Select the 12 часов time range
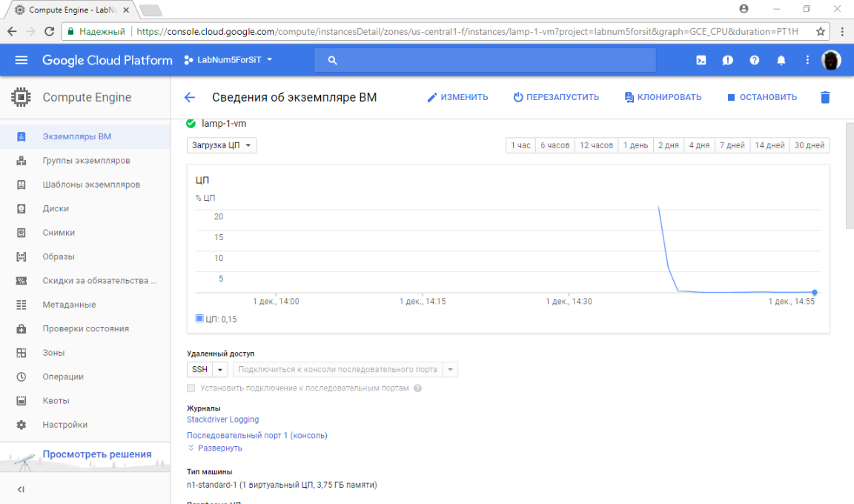The width and height of the screenshot is (854, 504). coord(596,145)
